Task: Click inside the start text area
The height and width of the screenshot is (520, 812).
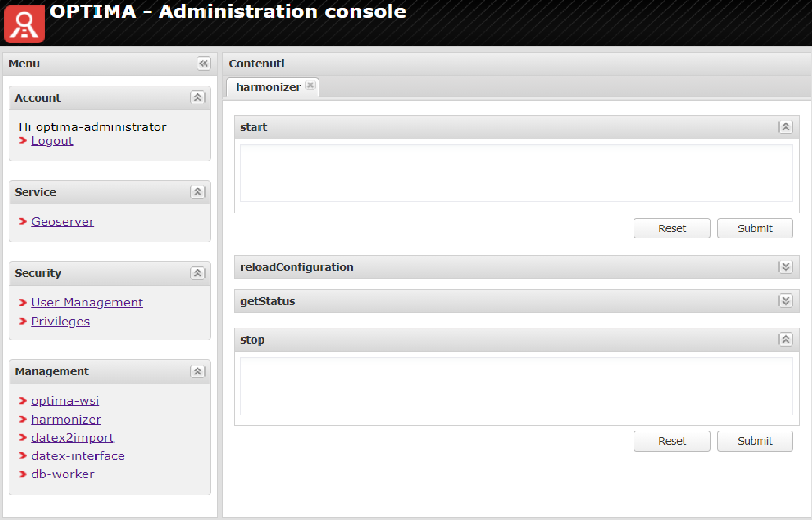Action: tap(516, 173)
